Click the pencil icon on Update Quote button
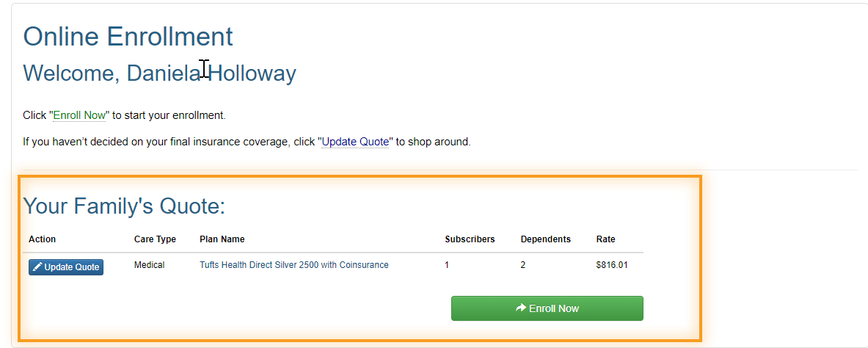The height and width of the screenshot is (348, 868). pyautogui.click(x=37, y=267)
